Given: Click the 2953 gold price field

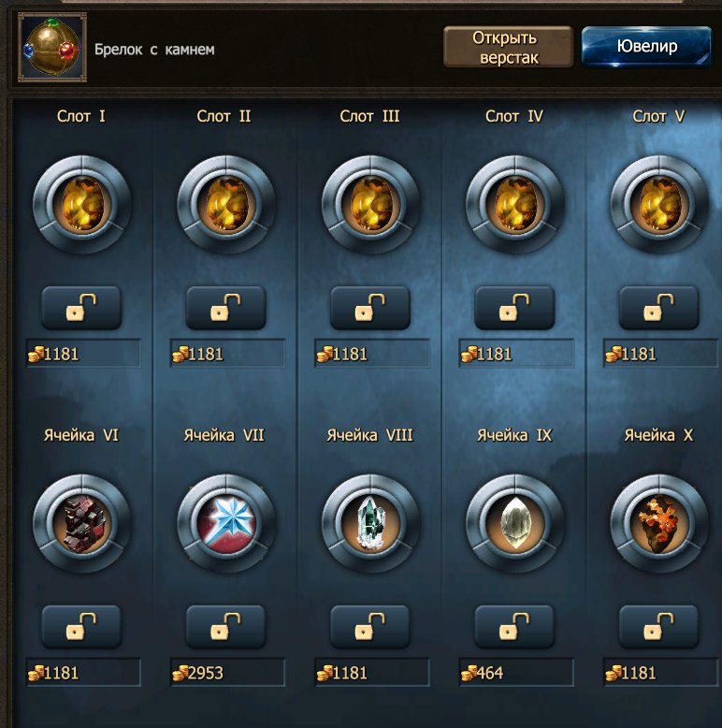Looking at the screenshot, I should [227, 672].
